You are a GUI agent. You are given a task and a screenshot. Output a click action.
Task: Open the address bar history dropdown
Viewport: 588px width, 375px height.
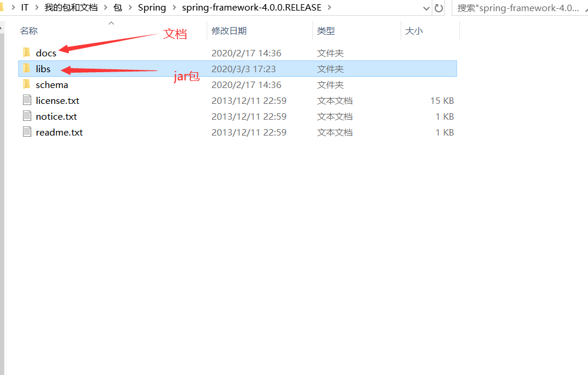426,8
